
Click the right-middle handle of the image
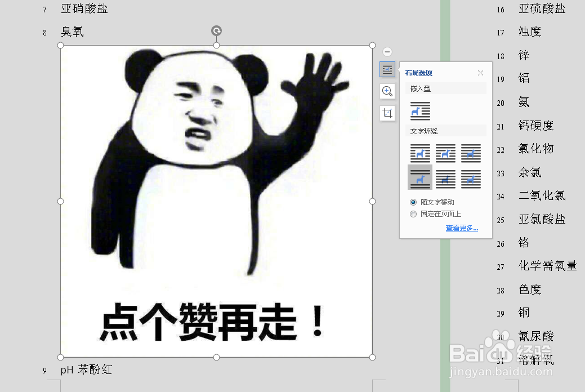[x=372, y=201]
